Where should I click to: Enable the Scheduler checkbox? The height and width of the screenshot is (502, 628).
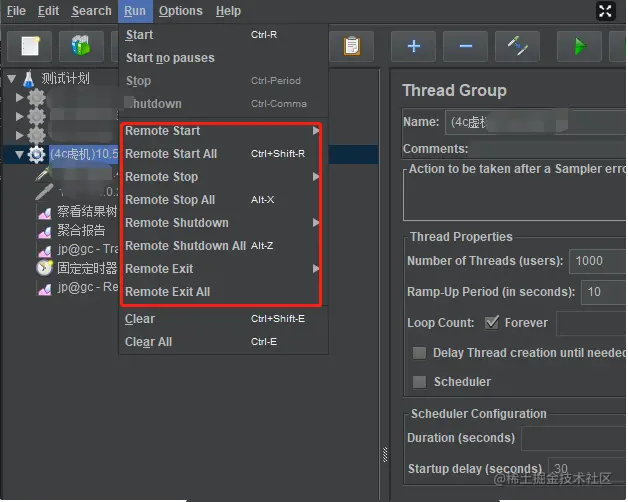[x=419, y=382]
